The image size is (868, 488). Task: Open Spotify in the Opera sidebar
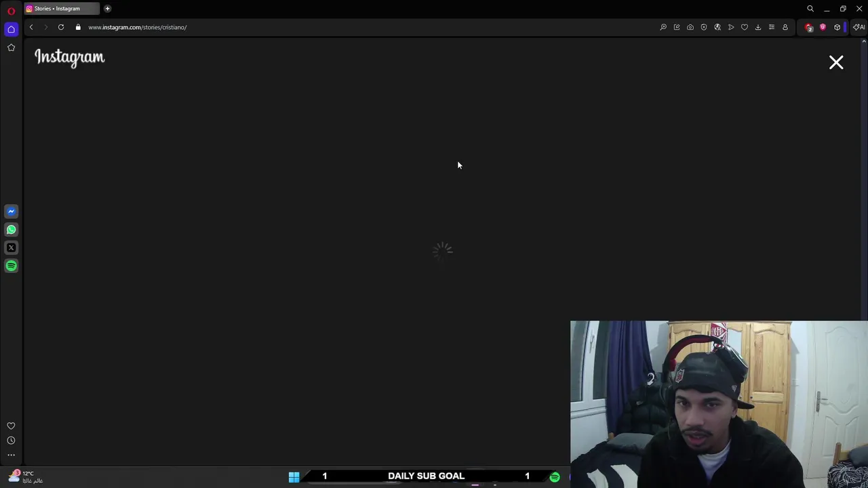11,266
